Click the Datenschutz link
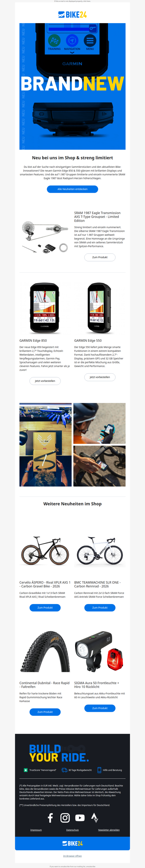The height and width of the screenshot is (868, 145). click(72, 830)
